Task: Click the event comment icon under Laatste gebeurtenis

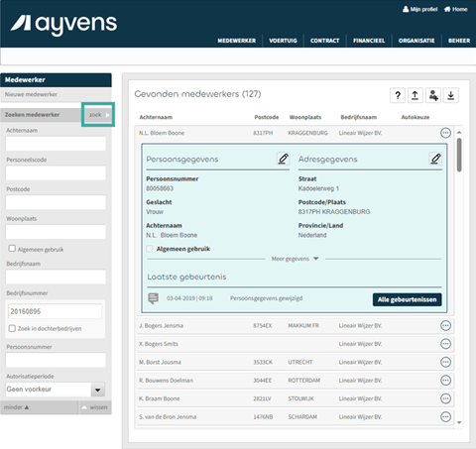Action: point(153,298)
